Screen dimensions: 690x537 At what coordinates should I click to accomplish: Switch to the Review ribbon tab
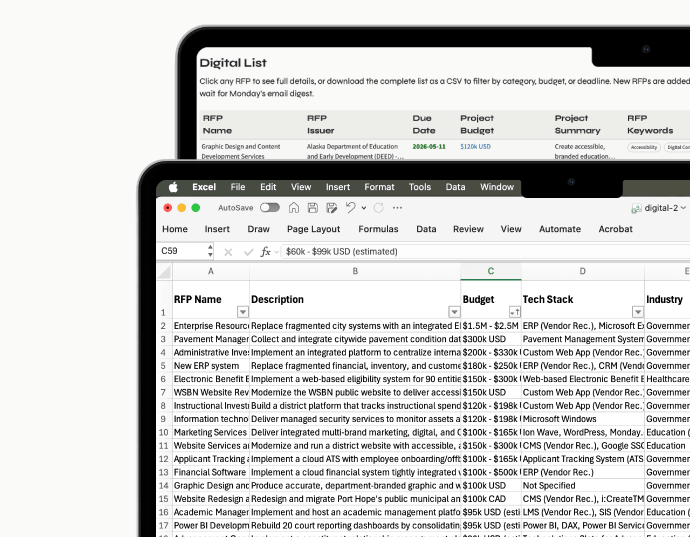(x=468, y=229)
